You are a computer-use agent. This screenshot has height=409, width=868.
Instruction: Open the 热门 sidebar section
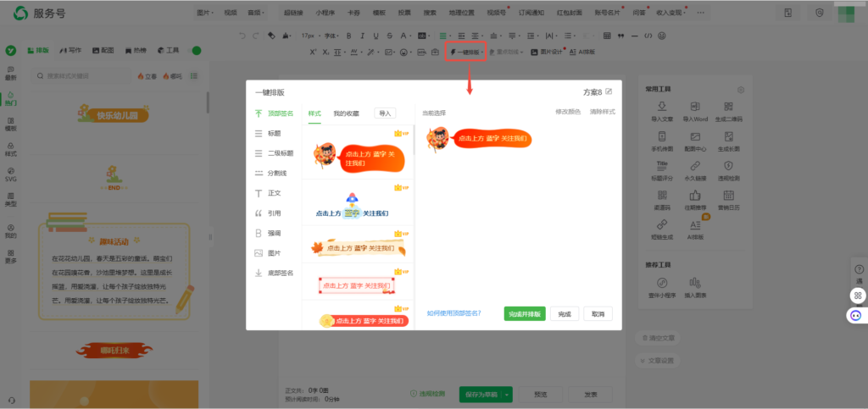pyautogui.click(x=10, y=99)
